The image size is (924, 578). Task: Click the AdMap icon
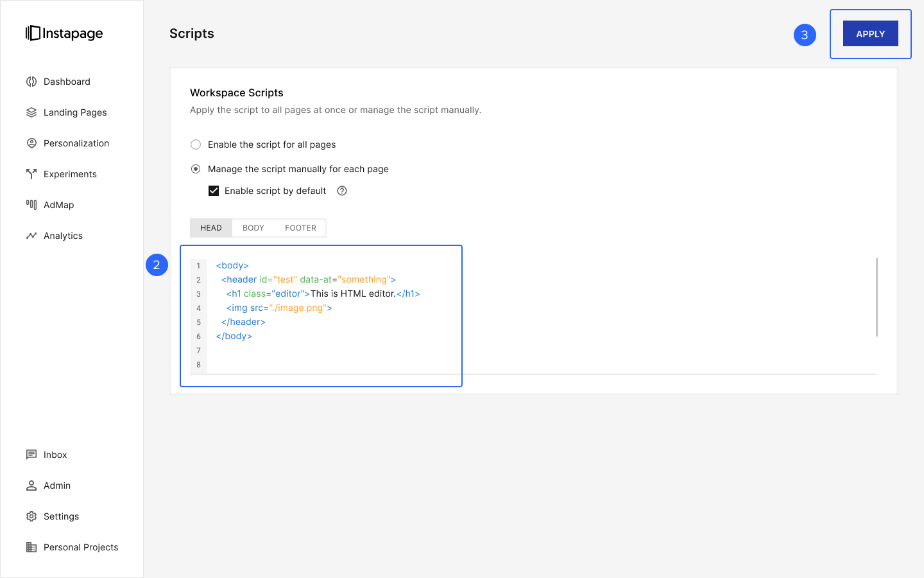coord(31,205)
